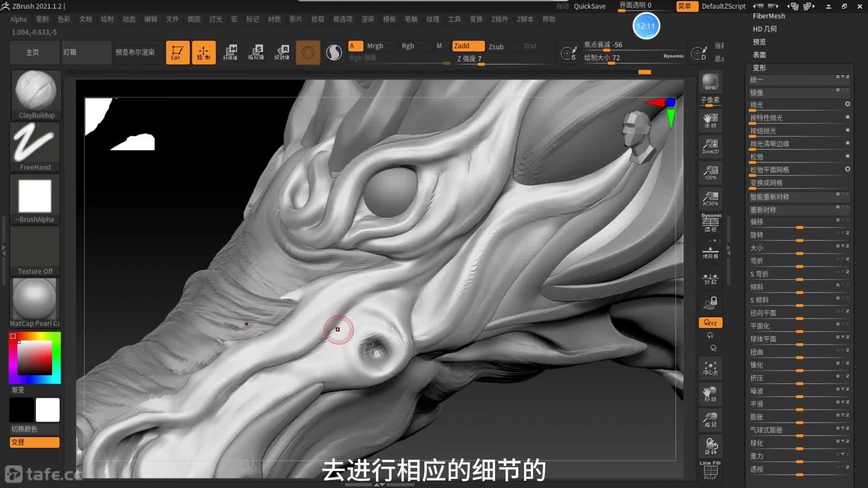Select the Zoom2D icon
Viewport: 868px width, 488px height.
point(710,146)
